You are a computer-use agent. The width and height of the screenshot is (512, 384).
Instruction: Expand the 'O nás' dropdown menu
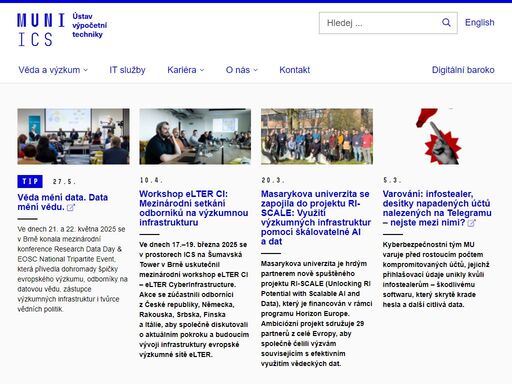click(242, 70)
